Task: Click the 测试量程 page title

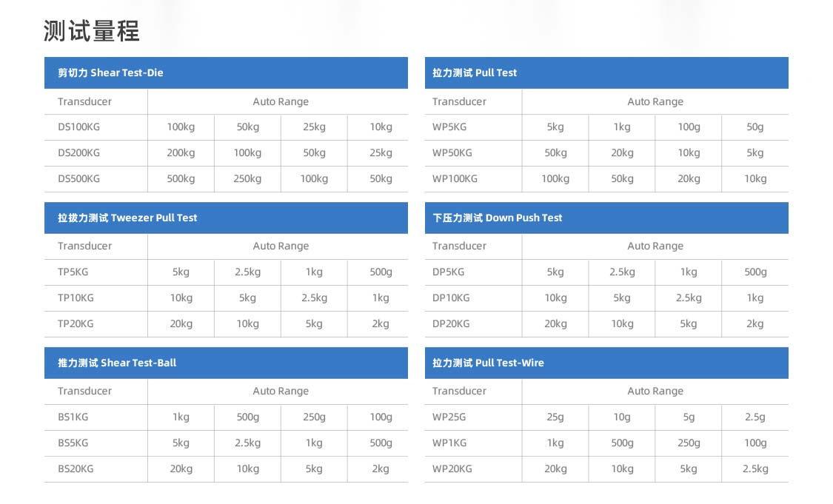Action: point(91,31)
